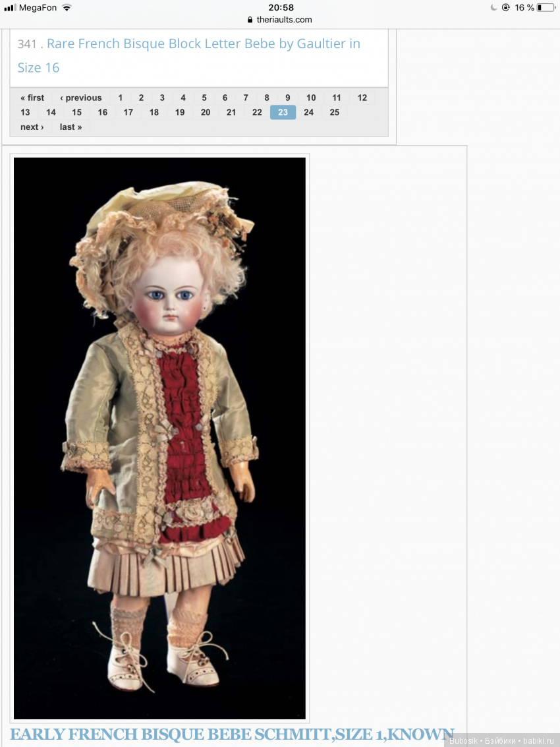
Task: Tap the 16 % battery percentage text
Action: 524,8
